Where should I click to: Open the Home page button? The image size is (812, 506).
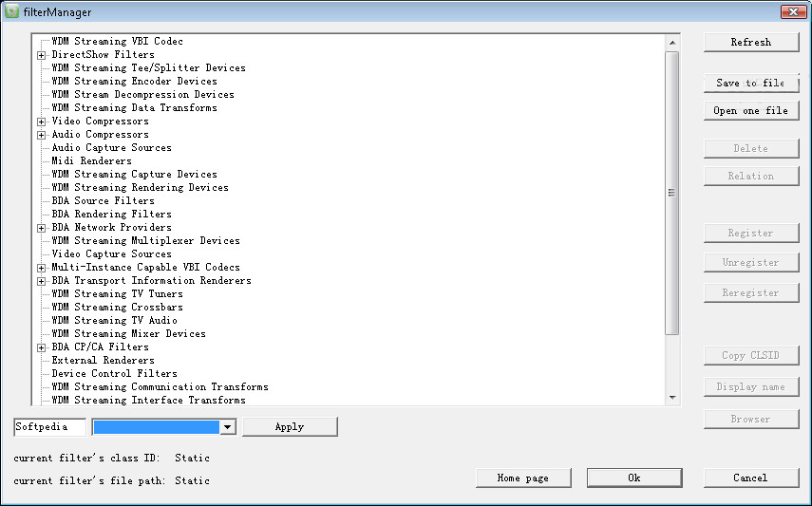pos(523,478)
